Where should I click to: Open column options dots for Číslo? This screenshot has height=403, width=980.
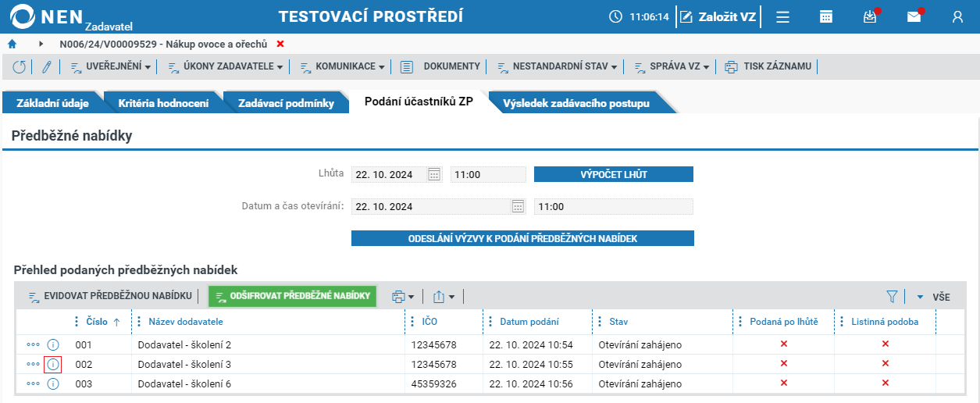click(76, 322)
